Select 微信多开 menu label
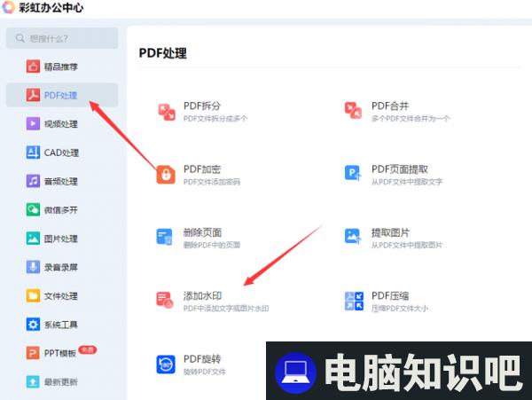This screenshot has width=532, height=400. 61,210
